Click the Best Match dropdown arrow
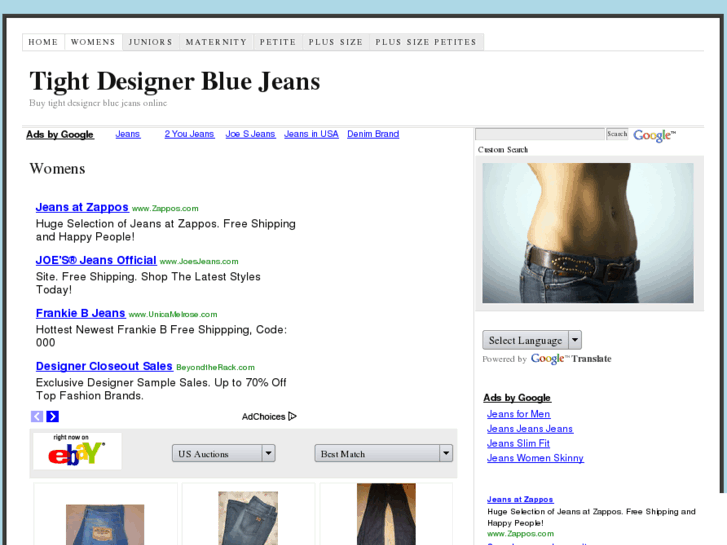Image resolution: width=727 pixels, height=545 pixels. (446, 453)
